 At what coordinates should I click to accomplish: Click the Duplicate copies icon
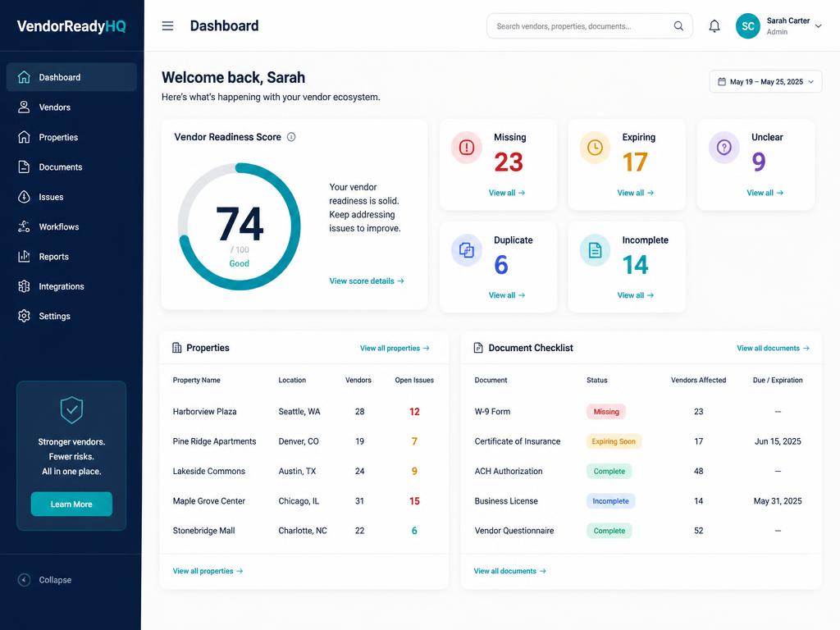click(467, 250)
